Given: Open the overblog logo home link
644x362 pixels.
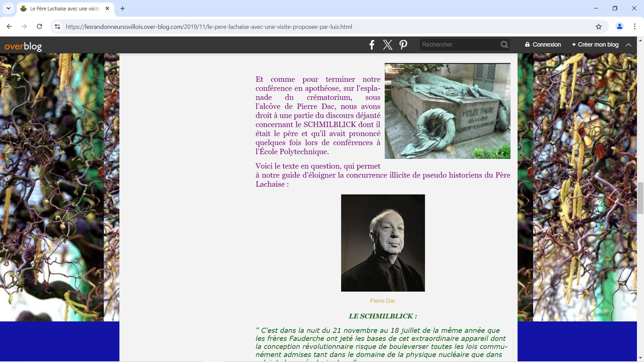Looking at the screenshot, I should click(x=23, y=46).
